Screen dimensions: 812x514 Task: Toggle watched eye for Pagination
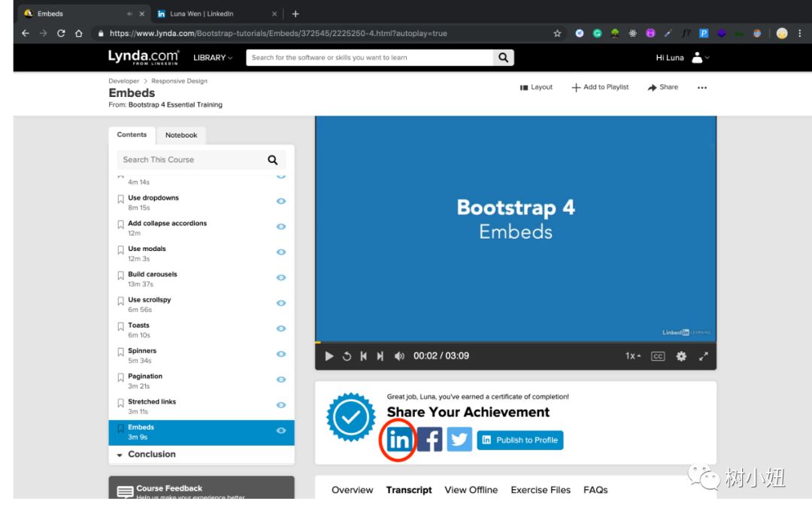pyautogui.click(x=280, y=379)
